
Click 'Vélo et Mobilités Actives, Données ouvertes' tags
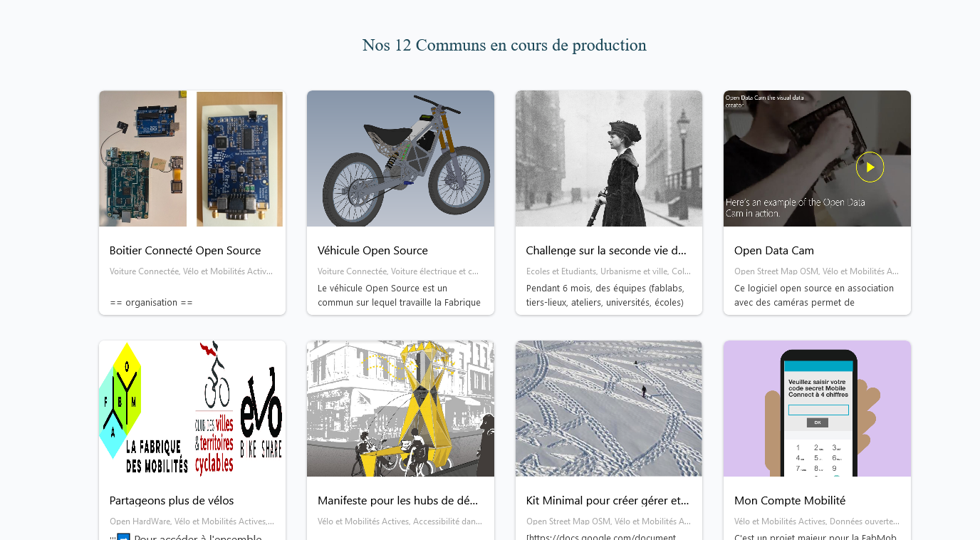pyautogui.click(x=817, y=521)
